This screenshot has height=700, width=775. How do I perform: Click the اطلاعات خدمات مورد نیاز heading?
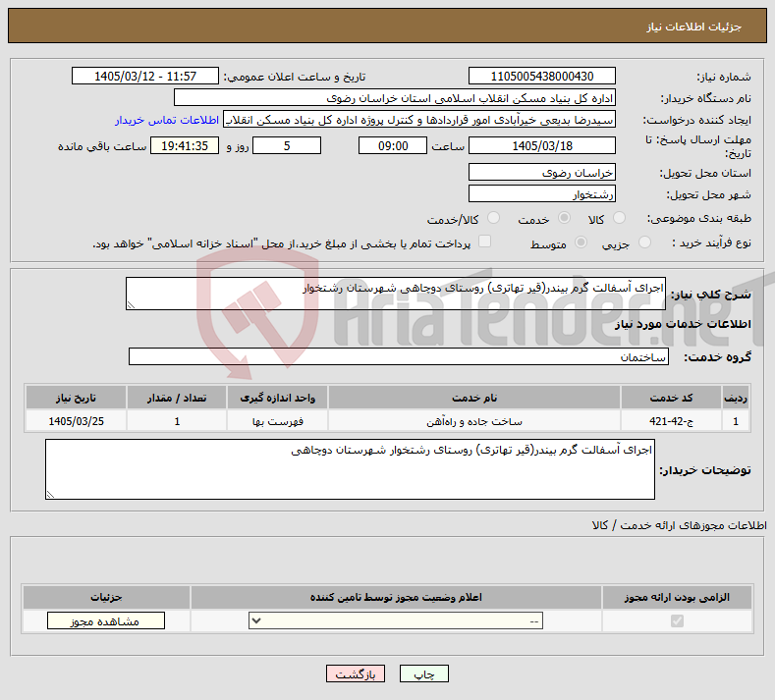pyautogui.click(x=683, y=324)
